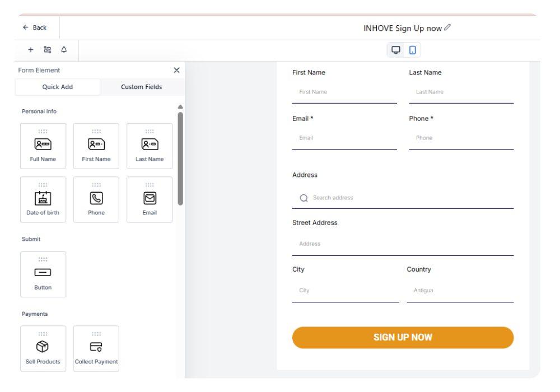The image size is (560, 392).
Task: Add the Button submit element
Action: [43, 274]
